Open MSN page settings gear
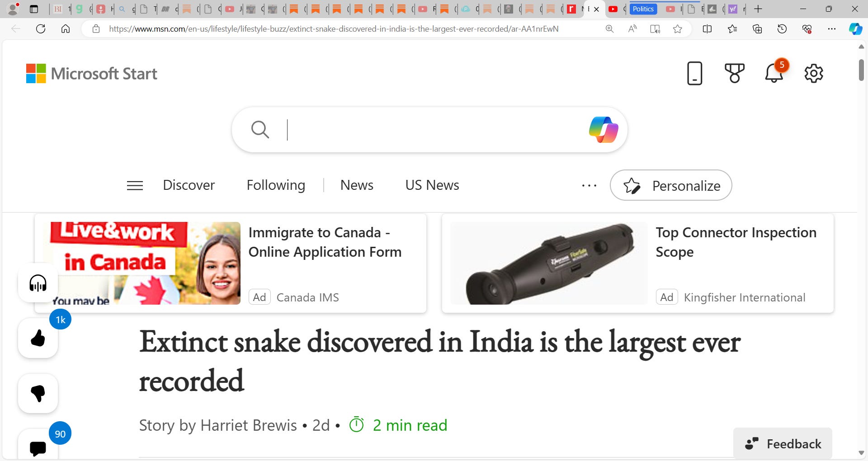The height and width of the screenshot is (461, 868). [x=814, y=73]
